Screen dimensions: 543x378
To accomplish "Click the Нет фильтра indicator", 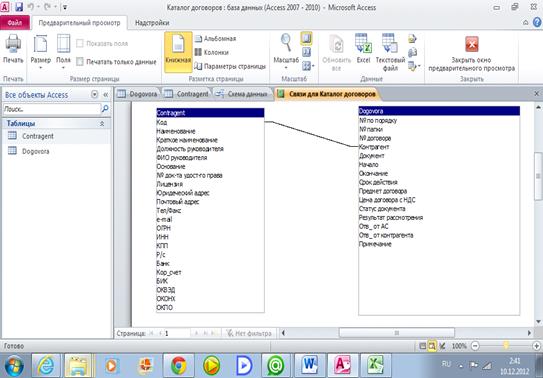I will pos(249,333).
